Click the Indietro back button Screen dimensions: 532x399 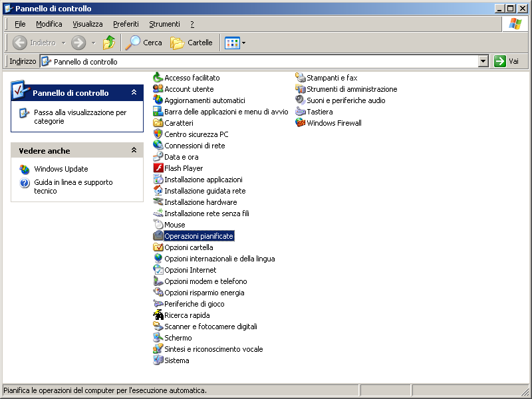pyautogui.click(x=34, y=43)
